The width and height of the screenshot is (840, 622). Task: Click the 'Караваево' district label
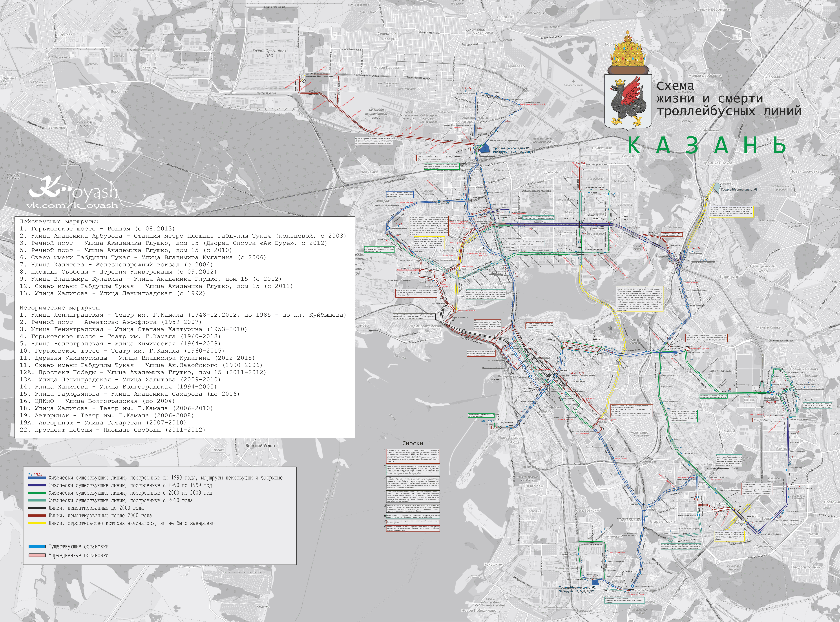515,66
